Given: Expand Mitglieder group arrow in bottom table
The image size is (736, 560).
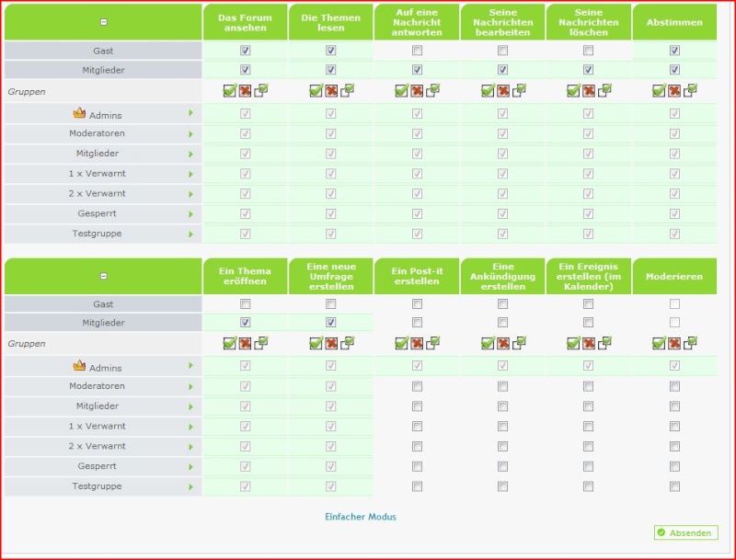Looking at the screenshot, I should pyautogui.click(x=190, y=406).
